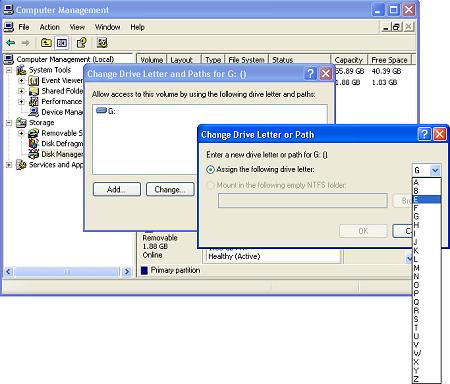Expand the Removable Storage tree node
Image resolution: width=450 pixels, height=384 pixels.
tap(22, 133)
